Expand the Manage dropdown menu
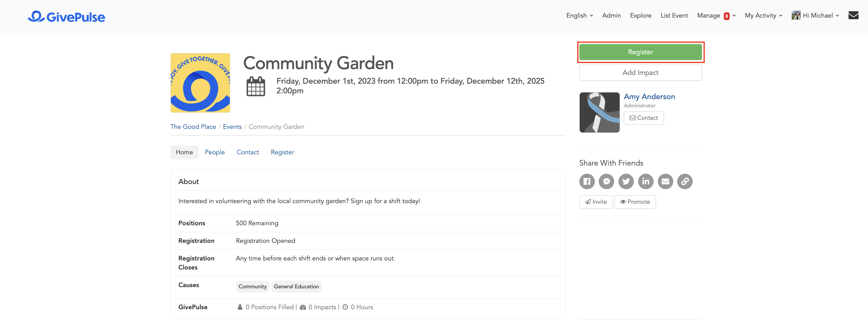Screen dimensions: 868x325 [x=716, y=15]
